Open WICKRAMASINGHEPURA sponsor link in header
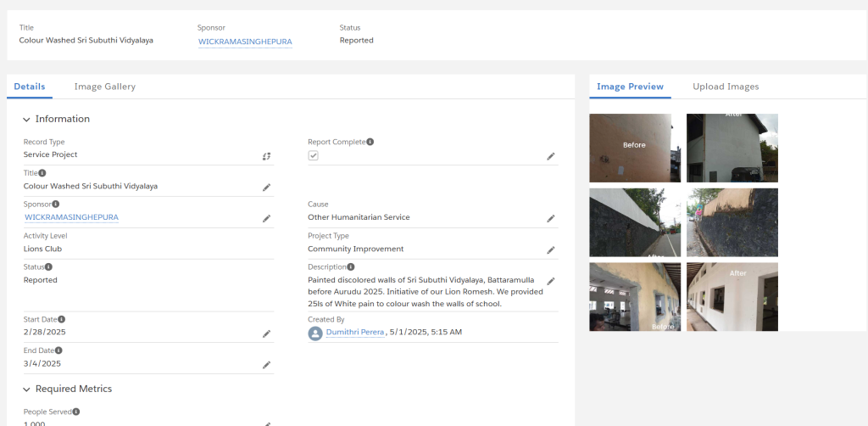868x426 pixels. coord(245,42)
